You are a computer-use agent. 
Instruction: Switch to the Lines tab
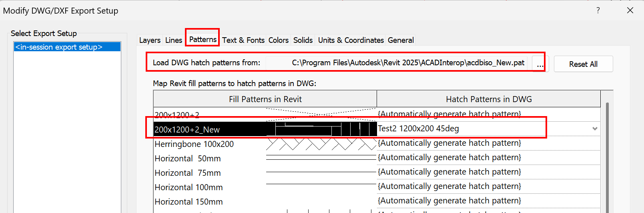tap(174, 40)
